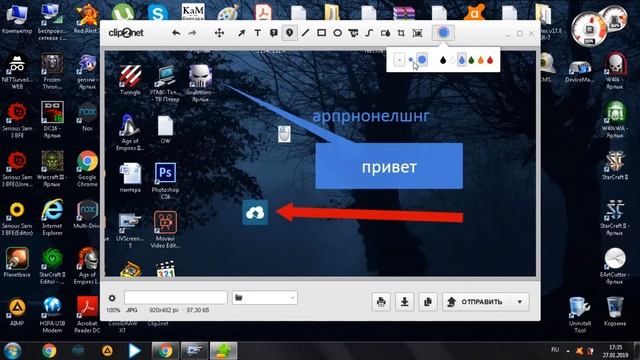This screenshot has height=360, width=640.
Task: Click the JPG format label
Action: click(131, 310)
